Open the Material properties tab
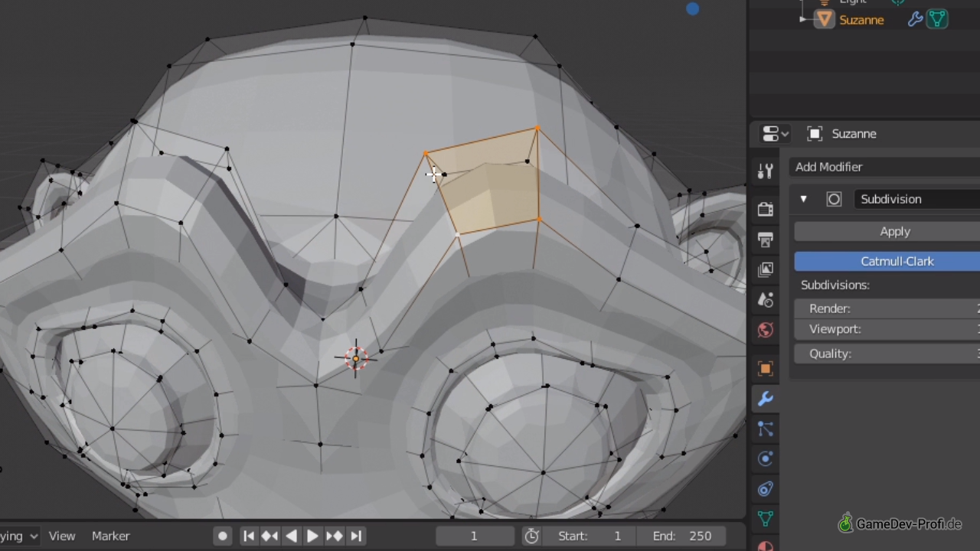 765,546
